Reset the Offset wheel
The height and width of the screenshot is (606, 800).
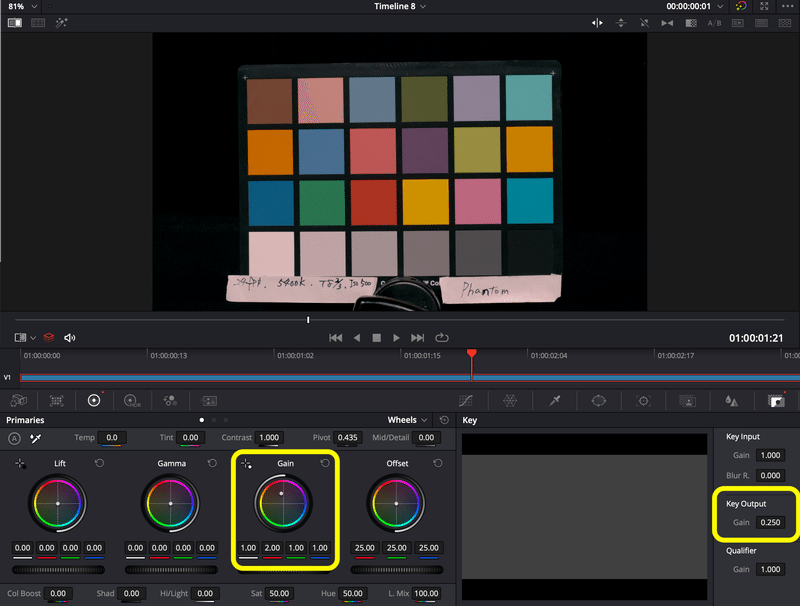tap(438, 463)
